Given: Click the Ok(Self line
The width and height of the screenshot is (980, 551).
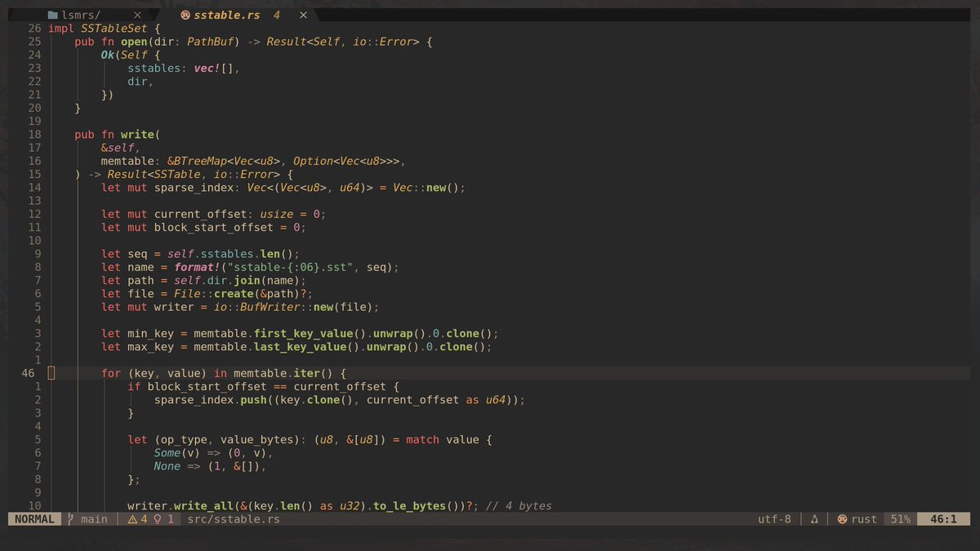Looking at the screenshot, I should [x=131, y=55].
